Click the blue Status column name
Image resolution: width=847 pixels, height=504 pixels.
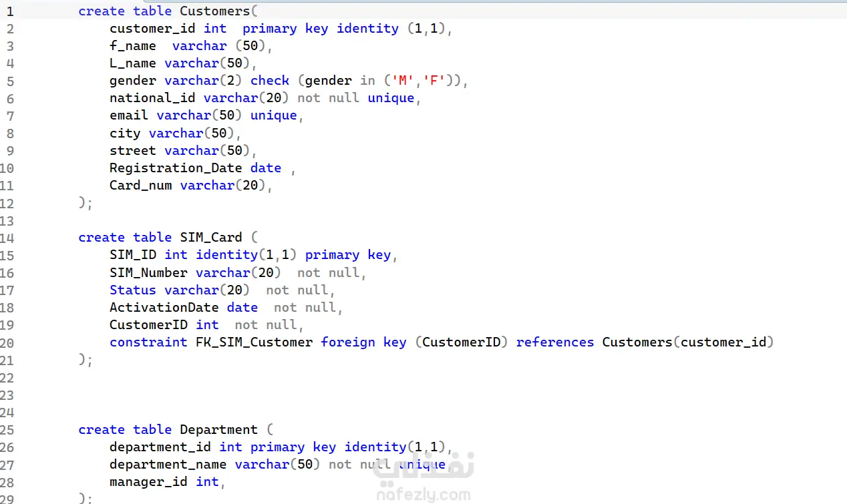[133, 290]
